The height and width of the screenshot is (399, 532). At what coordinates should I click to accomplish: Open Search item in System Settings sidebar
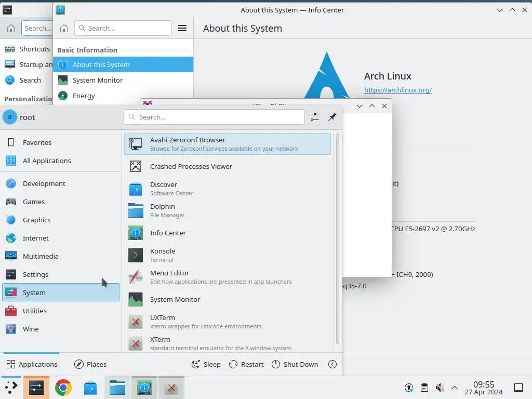(x=27, y=80)
